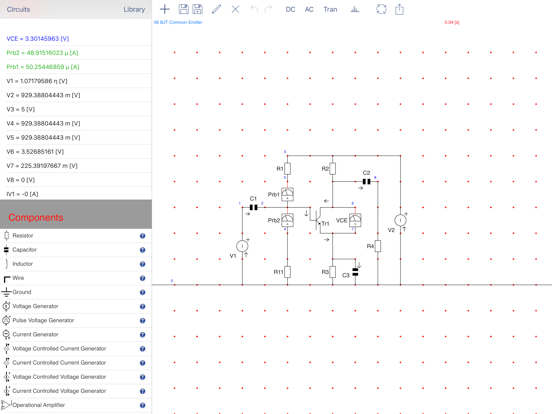The width and height of the screenshot is (552, 414).
Task: Select the pencil edit tool
Action: pos(217,9)
